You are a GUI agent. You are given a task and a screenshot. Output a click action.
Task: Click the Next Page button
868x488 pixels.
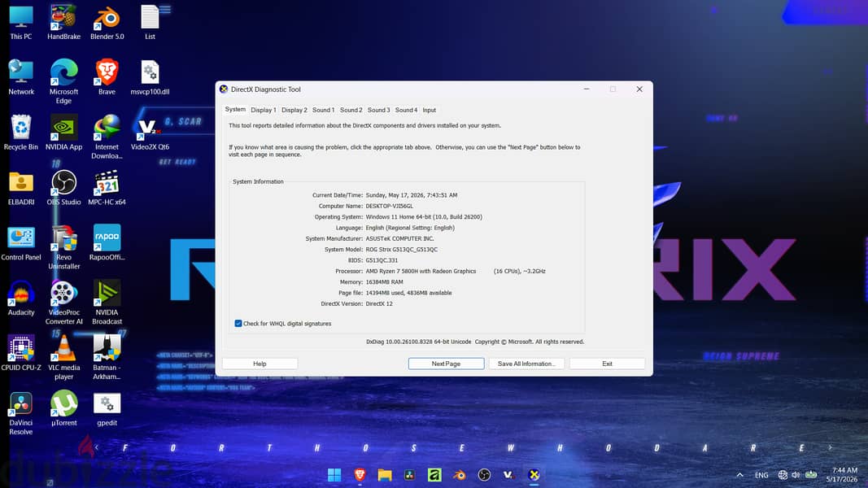pos(446,364)
